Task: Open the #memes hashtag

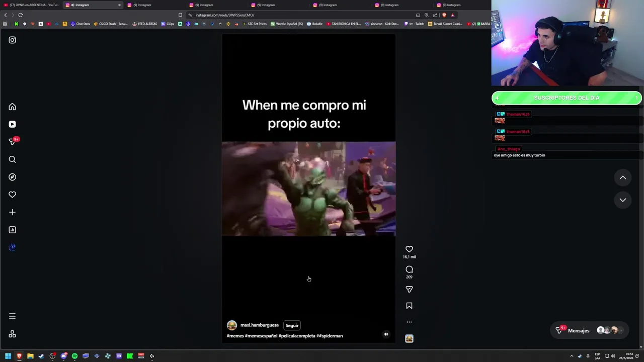Action: click(x=235, y=336)
